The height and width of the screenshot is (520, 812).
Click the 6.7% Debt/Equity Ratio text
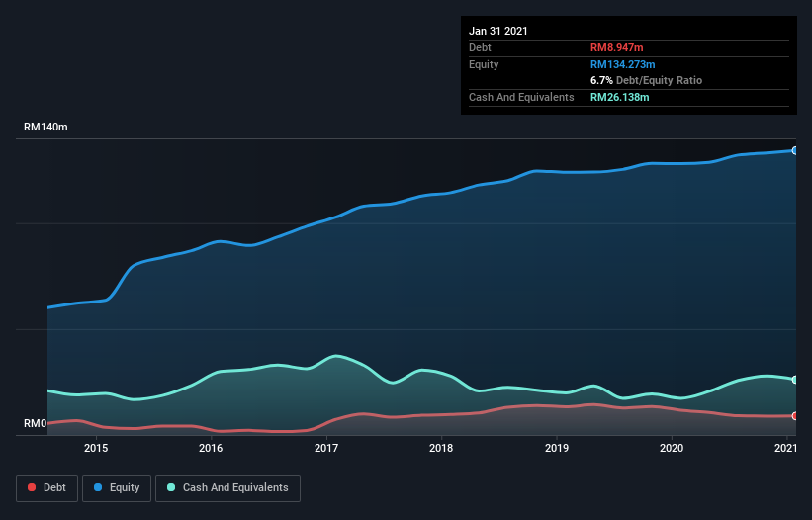646,81
